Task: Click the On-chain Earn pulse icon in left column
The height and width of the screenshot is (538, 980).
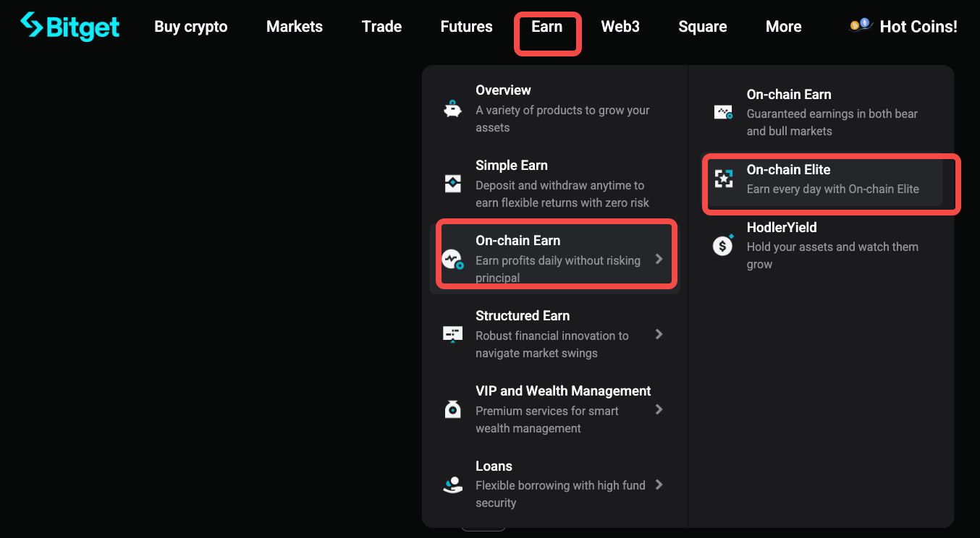Action: tap(452, 259)
